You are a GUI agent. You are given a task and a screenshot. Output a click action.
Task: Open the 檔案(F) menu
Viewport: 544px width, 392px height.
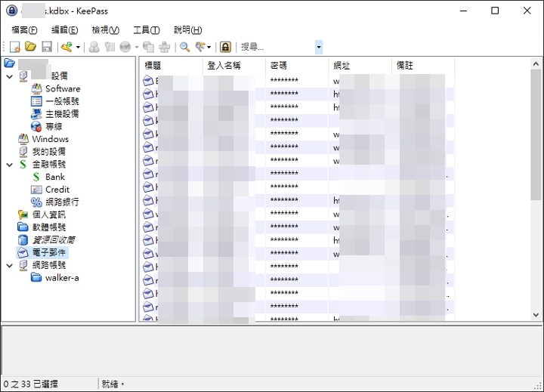point(24,29)
